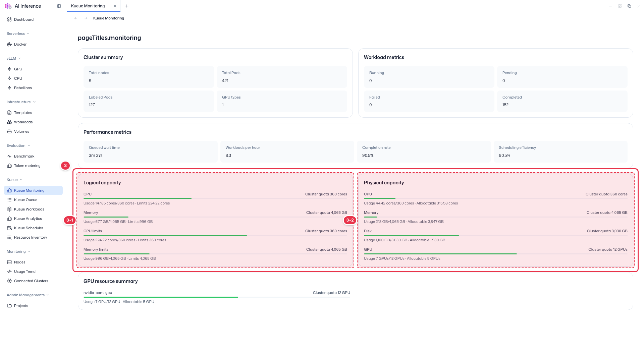Click the Logical capacity CPU limits bar
This screenshot has width=644, height=362.
click(215, 236)
